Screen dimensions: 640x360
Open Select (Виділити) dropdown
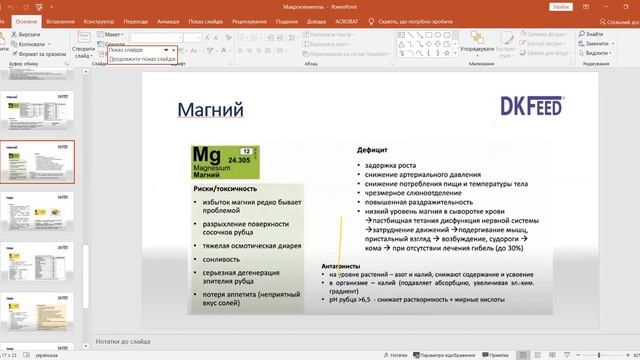coord(596,53)
